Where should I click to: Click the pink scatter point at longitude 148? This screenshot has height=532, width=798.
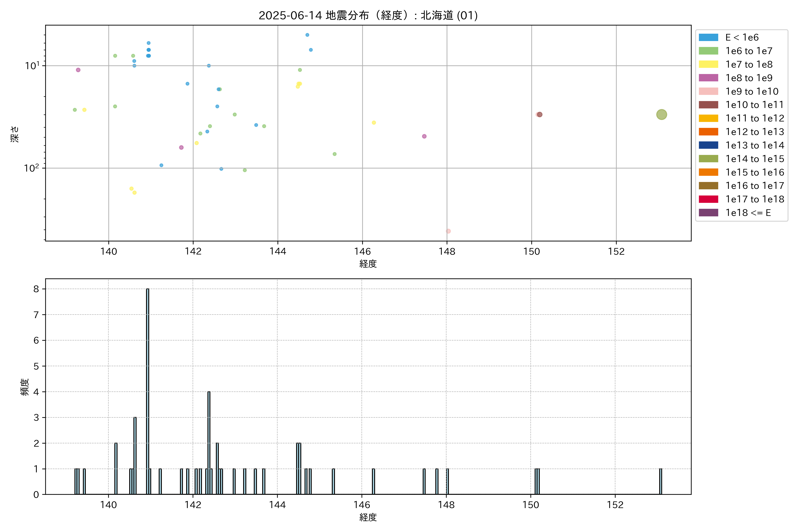tap(448, 231)
